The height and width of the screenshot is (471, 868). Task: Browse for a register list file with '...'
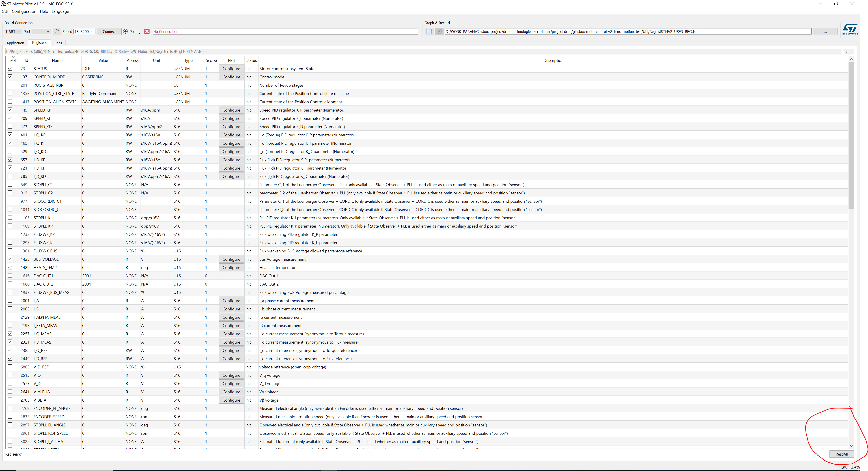coord(825,31)
